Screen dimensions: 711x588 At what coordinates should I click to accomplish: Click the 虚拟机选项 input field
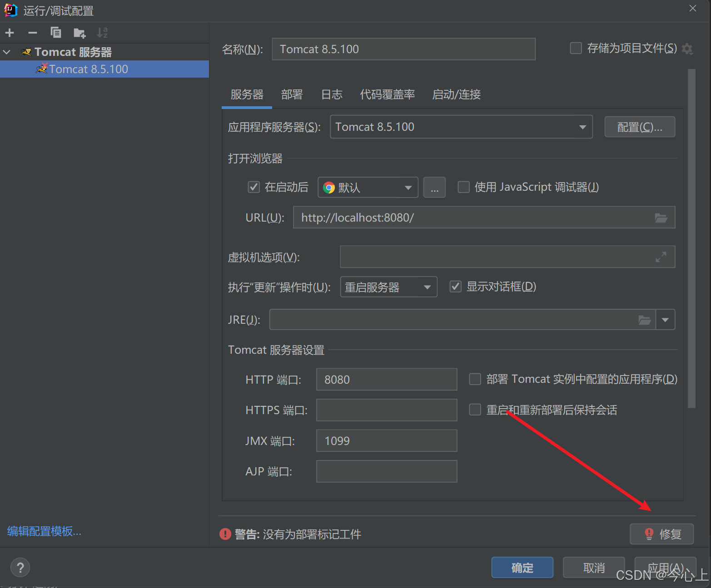[x=507, y=257]
